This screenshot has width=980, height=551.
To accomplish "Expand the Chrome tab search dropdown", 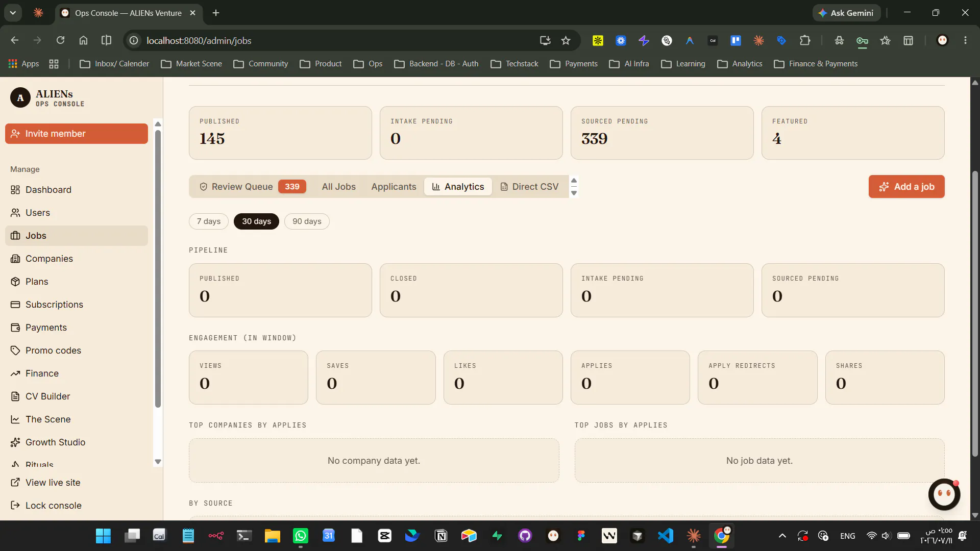I will (x=13, y=13).
